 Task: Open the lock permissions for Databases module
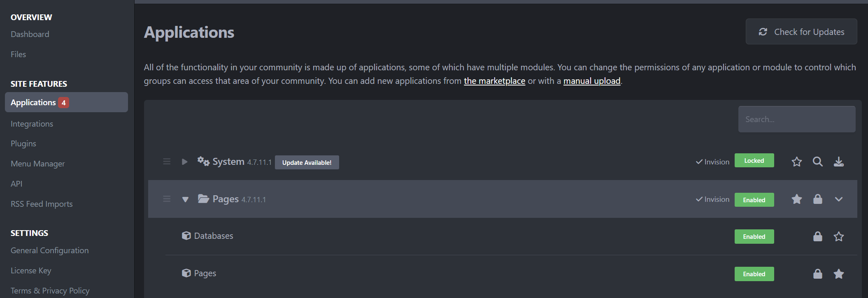[818, 236]
